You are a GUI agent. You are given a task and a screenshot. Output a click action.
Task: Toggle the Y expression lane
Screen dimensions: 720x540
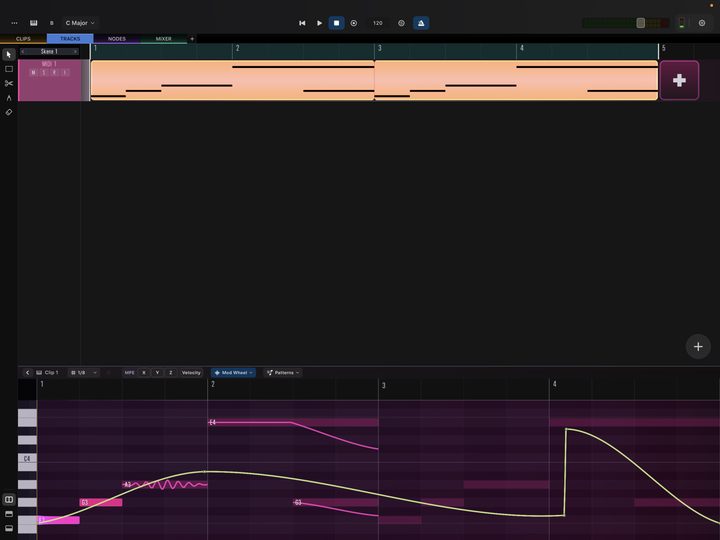[x=157, y=372]
